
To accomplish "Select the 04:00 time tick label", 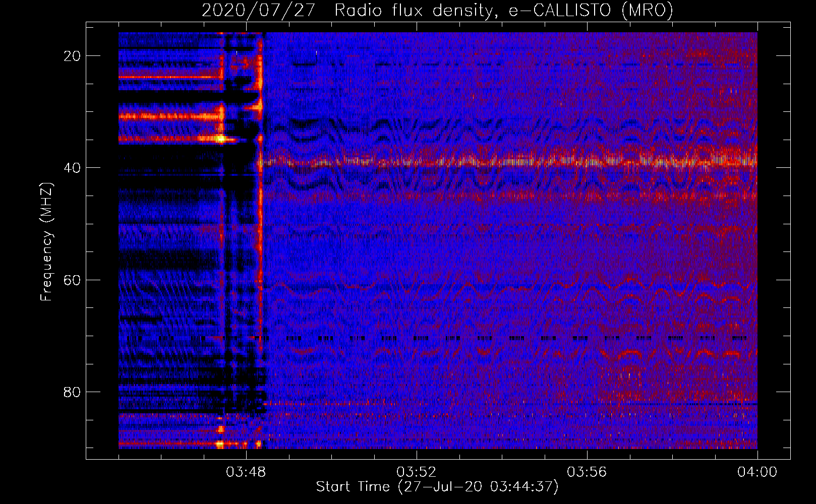I will tap(757, 472).
